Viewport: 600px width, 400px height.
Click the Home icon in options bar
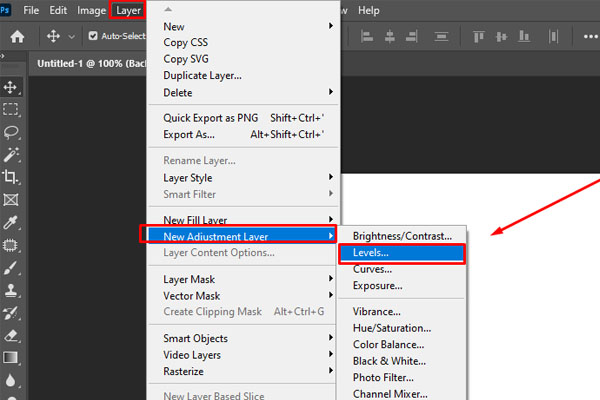point(17,36)
